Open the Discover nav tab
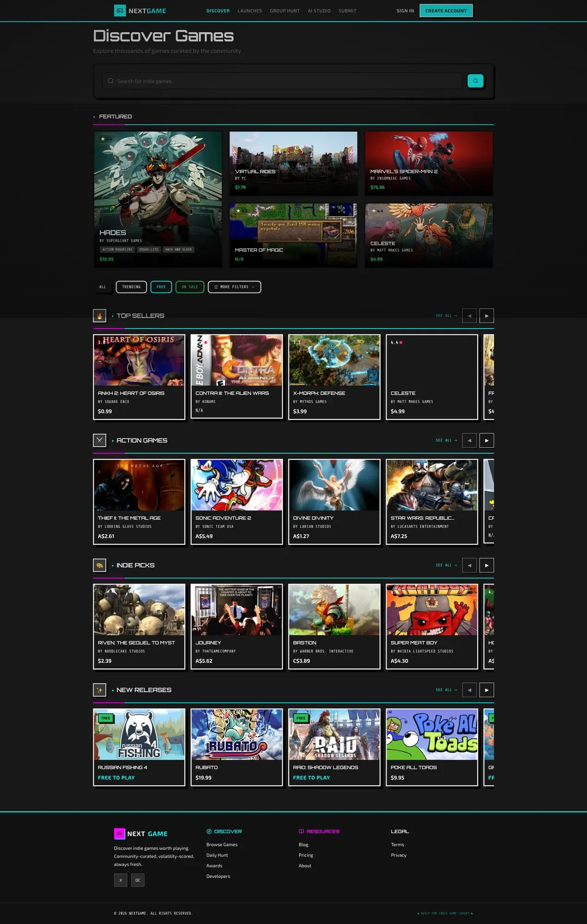587x924 pixels. click(x=218, y=11)
